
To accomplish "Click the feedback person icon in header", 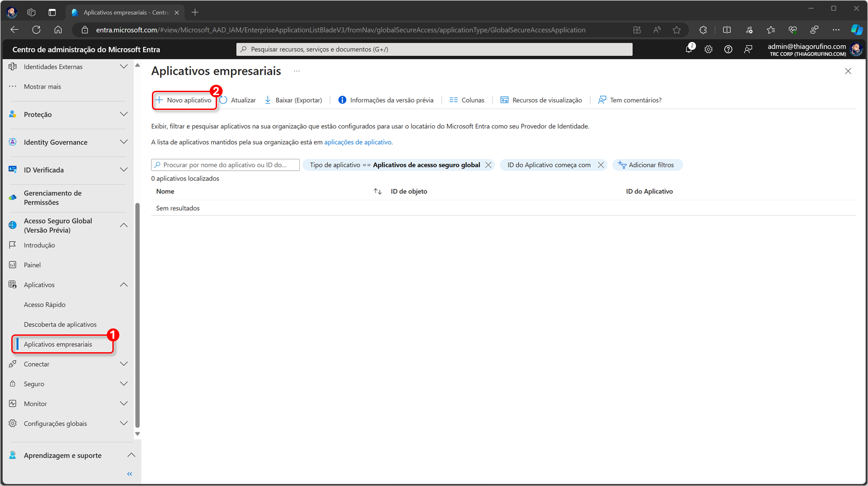I will [748, 49].
